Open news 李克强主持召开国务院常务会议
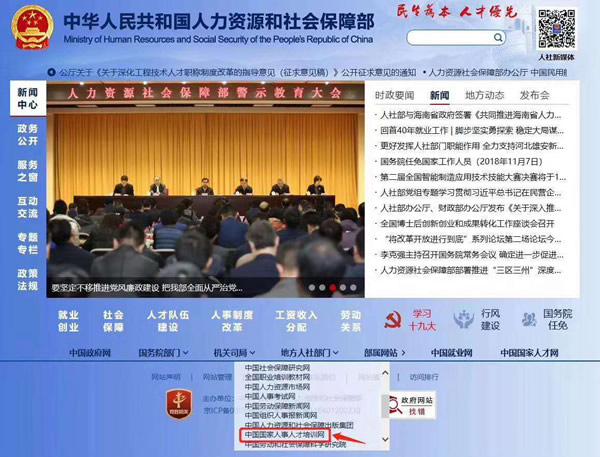Screen dimensions: 600x457 (x=472, y=255)
